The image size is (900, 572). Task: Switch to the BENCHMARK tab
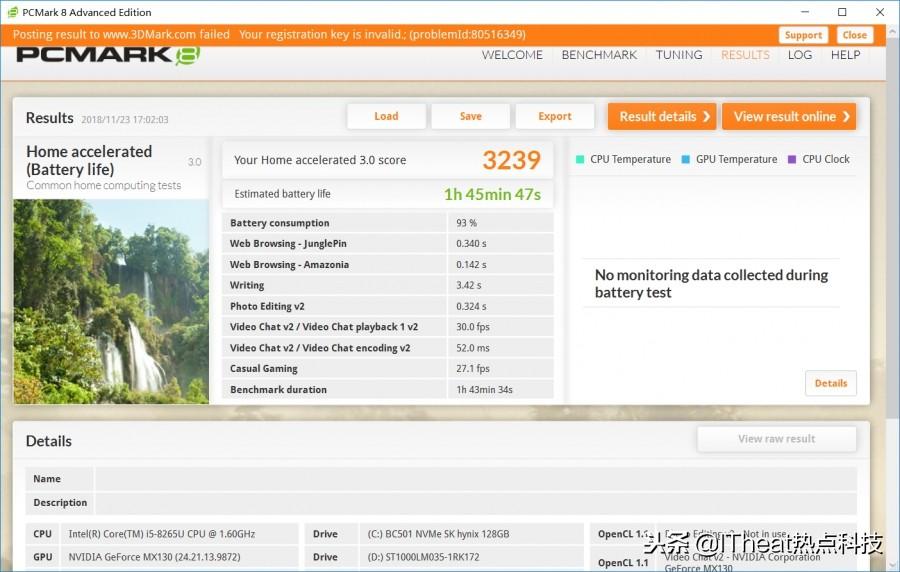599,55
